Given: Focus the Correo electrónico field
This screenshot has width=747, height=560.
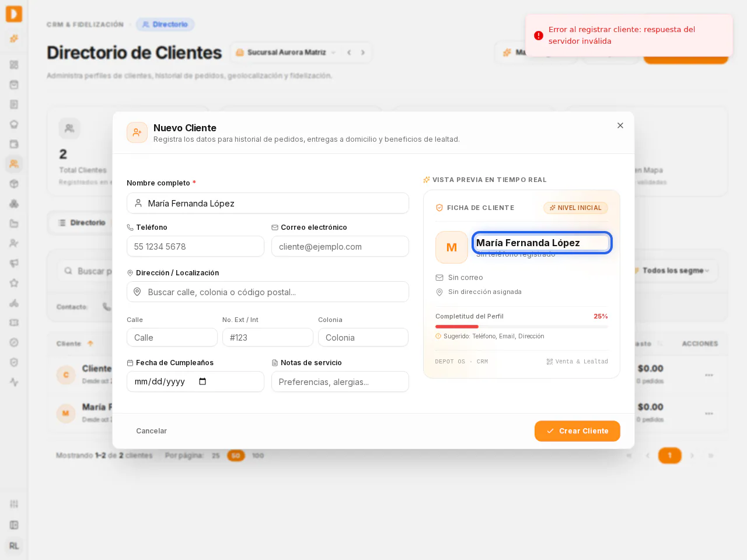Looking at the screenshot, I should tap(340, 246).
